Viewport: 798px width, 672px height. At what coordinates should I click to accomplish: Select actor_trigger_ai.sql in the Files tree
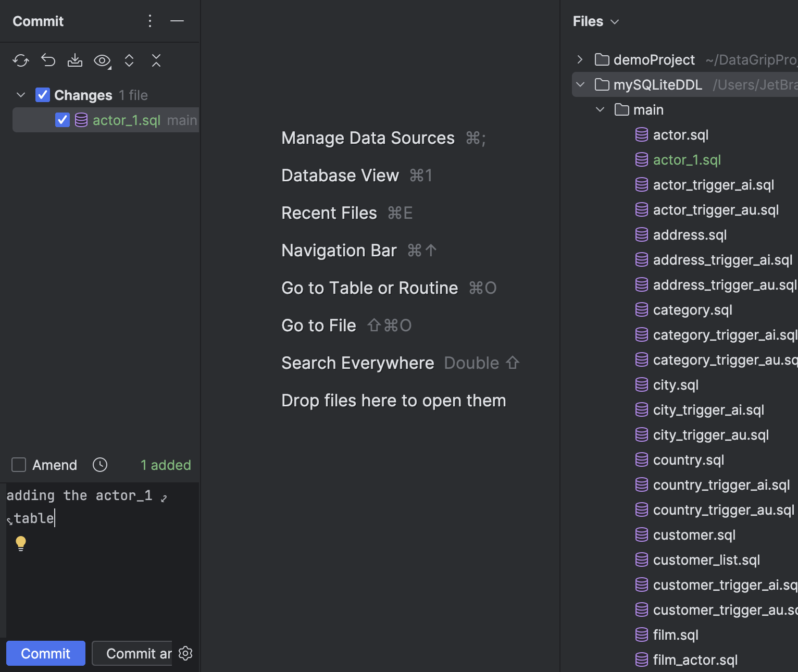713,184
